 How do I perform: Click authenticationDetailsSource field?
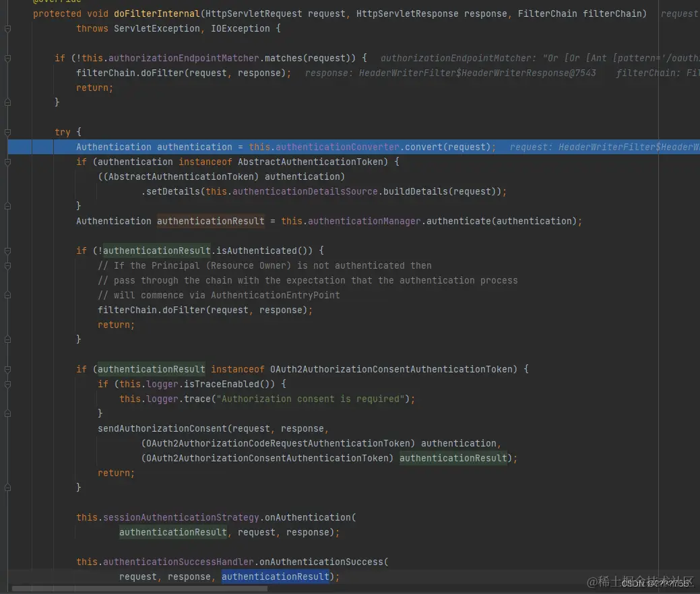point(305,191)
